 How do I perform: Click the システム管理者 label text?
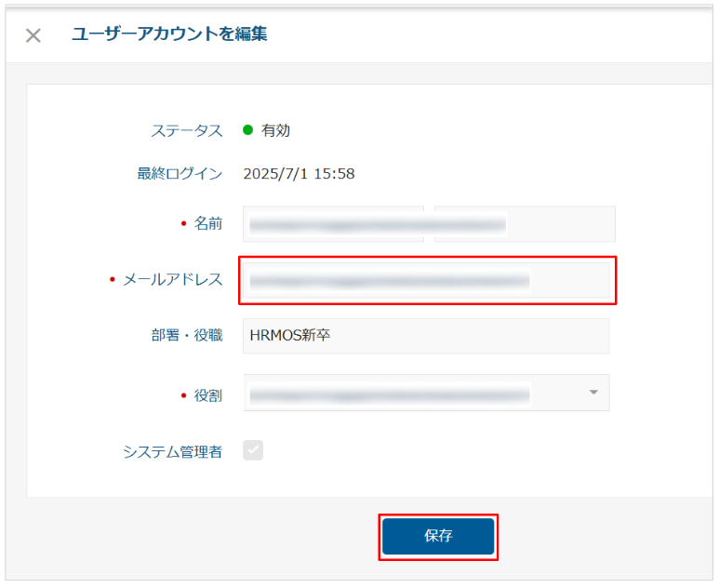click(x=172, y=452)
